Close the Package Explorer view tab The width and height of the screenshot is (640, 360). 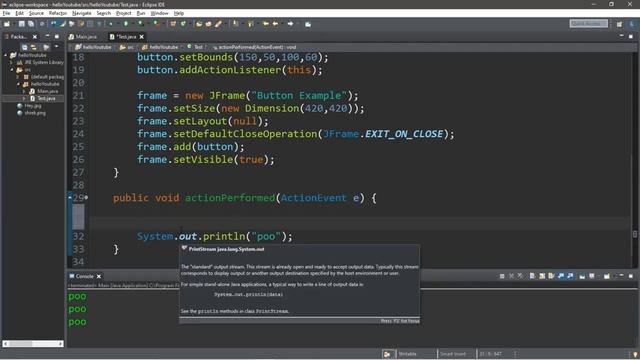click(35, 37)
